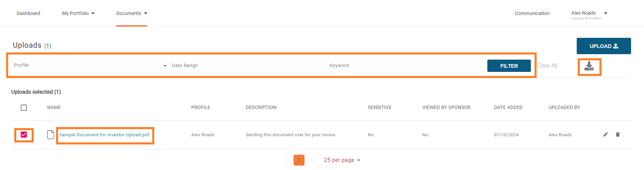Click the PDF file icon beside the document name
Image resolution: width=644 pixels, height=170 pixels.
pos(50,135)
